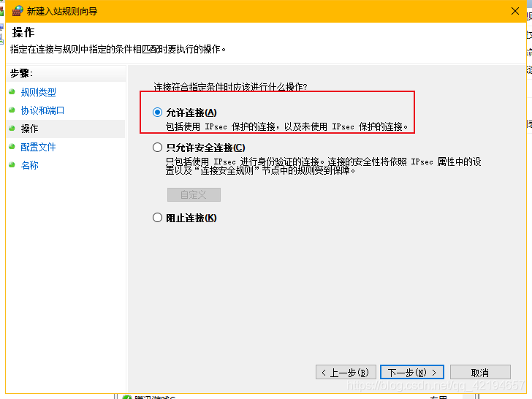Viewport: 532px width, 399px height.
Task: Open the 配置文件 step link
Action: tap(38, 147)
